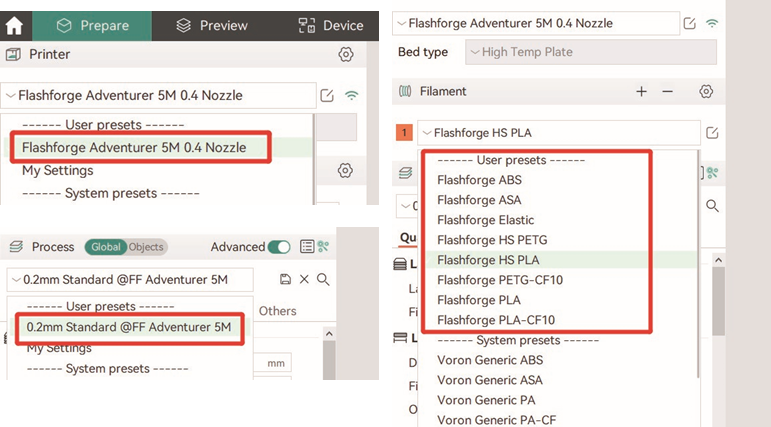This screenshot has width=771, height=427.
Task: Click search icon beside process preset
Action: coord(323,279)
